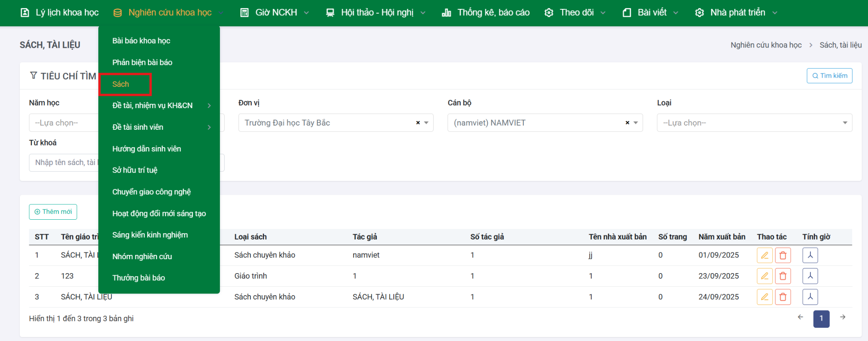This screenshot has height=341, width=868.
Task: Click trash icon for row dated 23/09/2025
Action: tap(783, 276)
